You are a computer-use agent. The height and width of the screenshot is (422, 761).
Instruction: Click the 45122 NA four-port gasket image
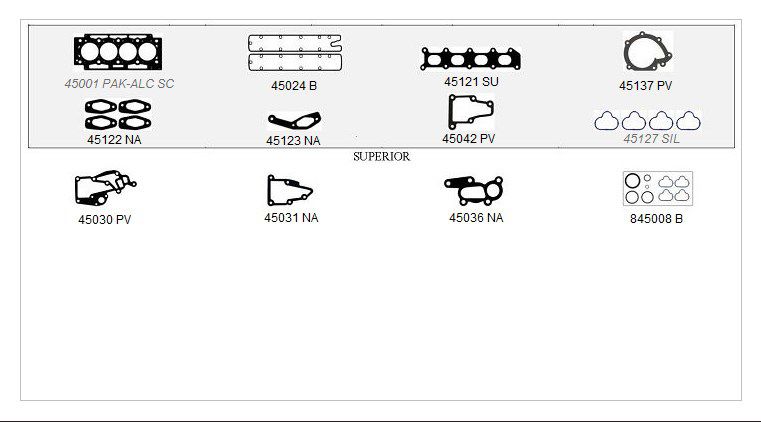pyautogui.click(x=118, y=114)
